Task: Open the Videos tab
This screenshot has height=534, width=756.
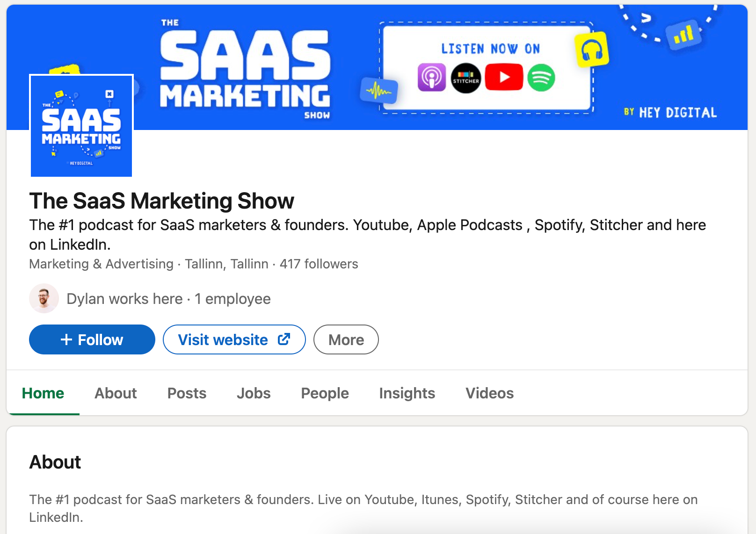Action: (x=489, y=393)
